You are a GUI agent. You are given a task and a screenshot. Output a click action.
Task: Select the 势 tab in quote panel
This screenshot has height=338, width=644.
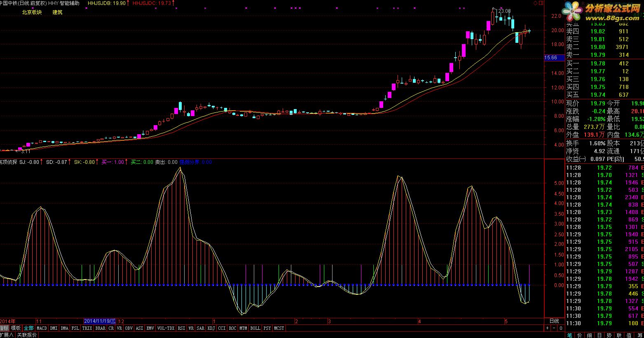[609, 335]
